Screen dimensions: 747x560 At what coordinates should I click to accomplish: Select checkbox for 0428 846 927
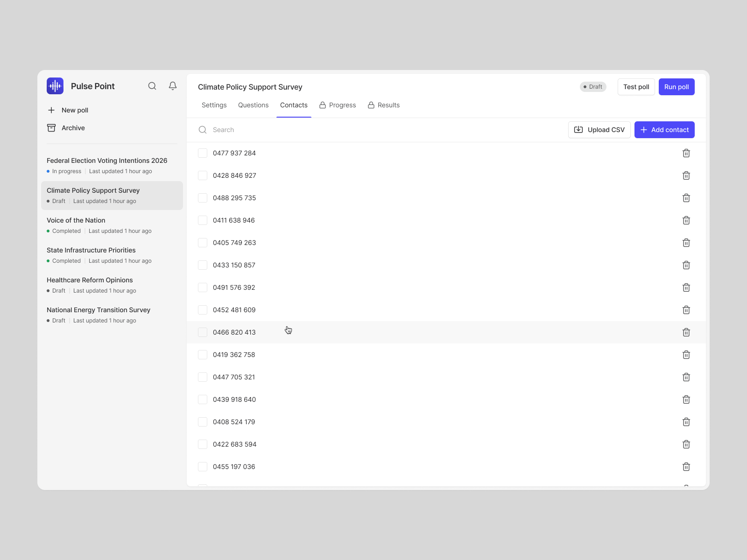(x=203, y=175)
